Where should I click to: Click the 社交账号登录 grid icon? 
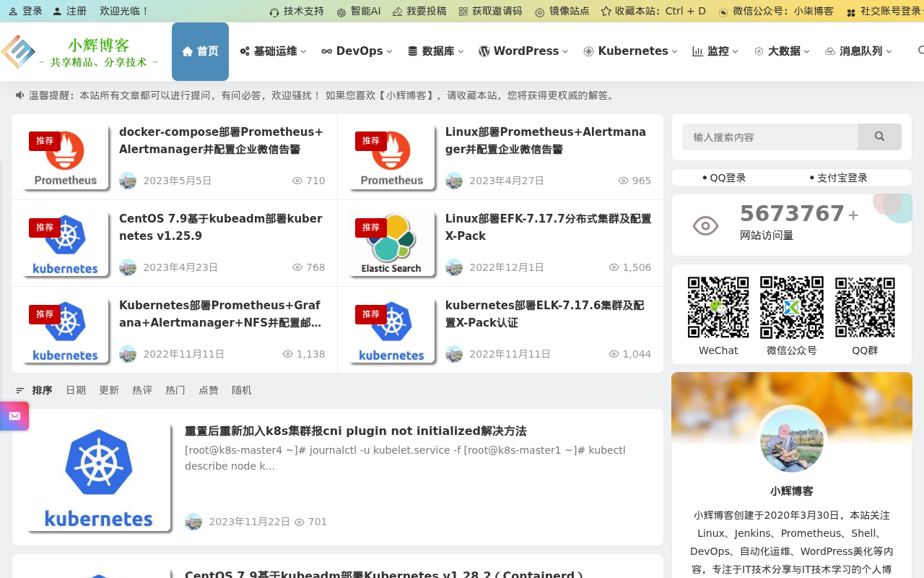point(851,12)
